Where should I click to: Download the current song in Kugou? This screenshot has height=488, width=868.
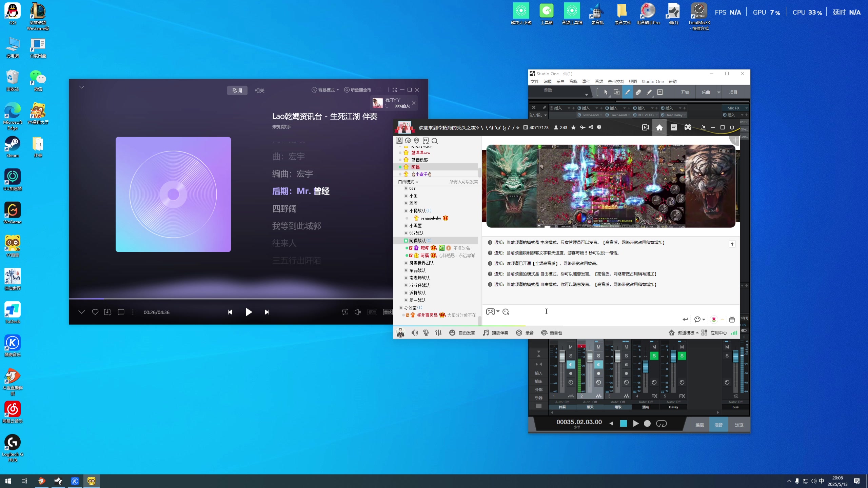point(107,312)
